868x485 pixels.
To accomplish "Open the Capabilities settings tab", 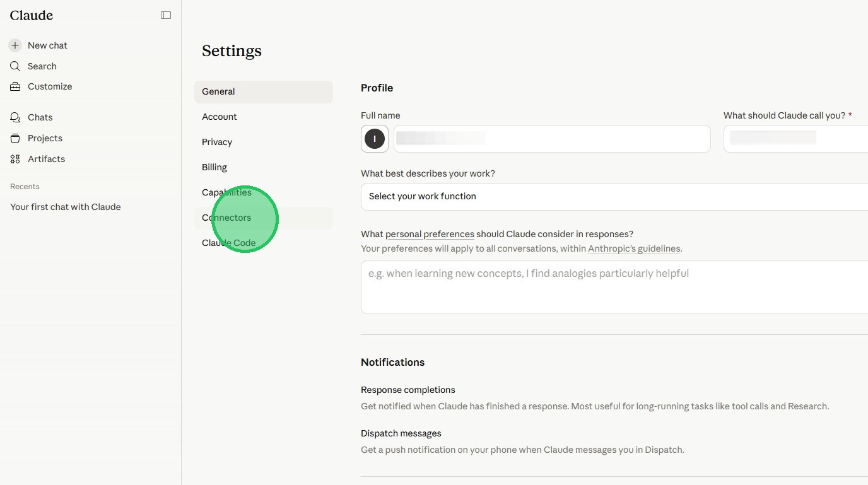I will [226, 192].
